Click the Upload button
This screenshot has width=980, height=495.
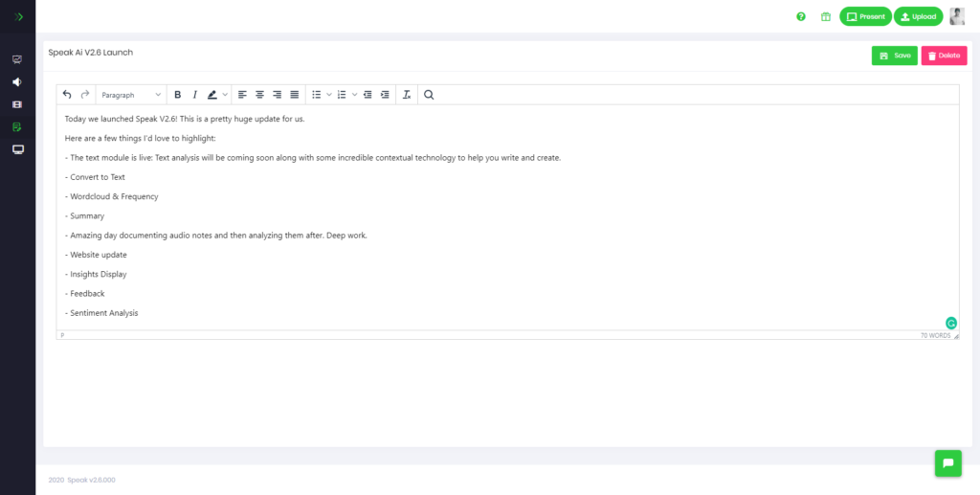918,17
